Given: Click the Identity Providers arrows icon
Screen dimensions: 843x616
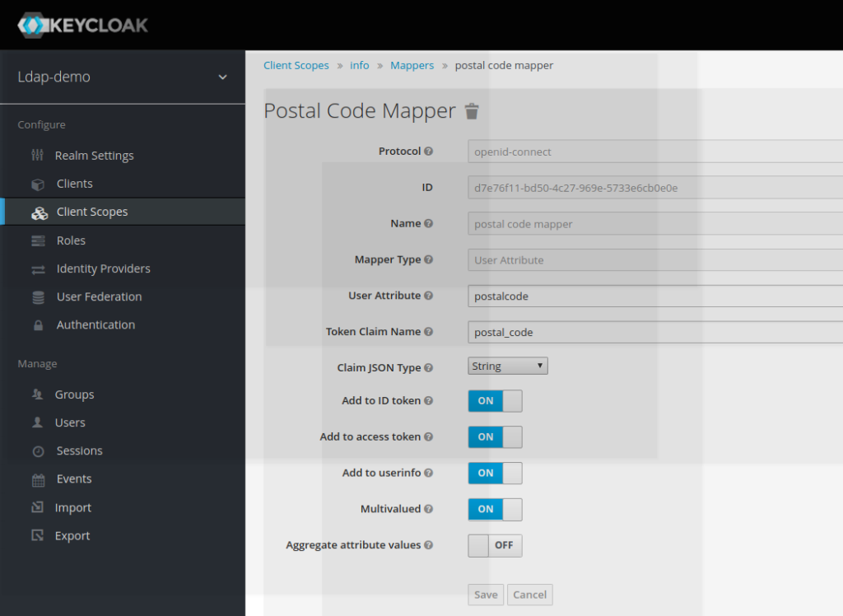Looking at the screenshot, I should (x=38, y=269).
